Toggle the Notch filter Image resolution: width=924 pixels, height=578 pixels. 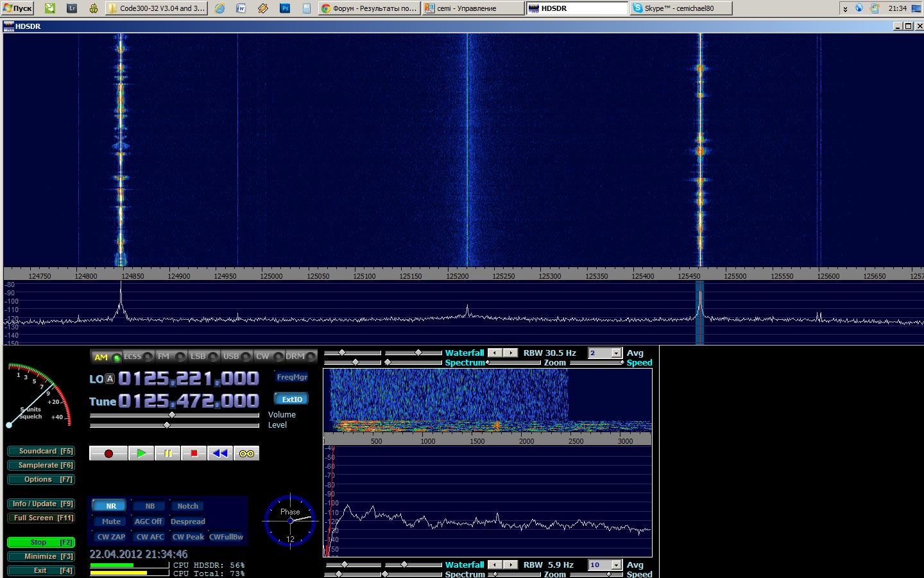point(187,506)
